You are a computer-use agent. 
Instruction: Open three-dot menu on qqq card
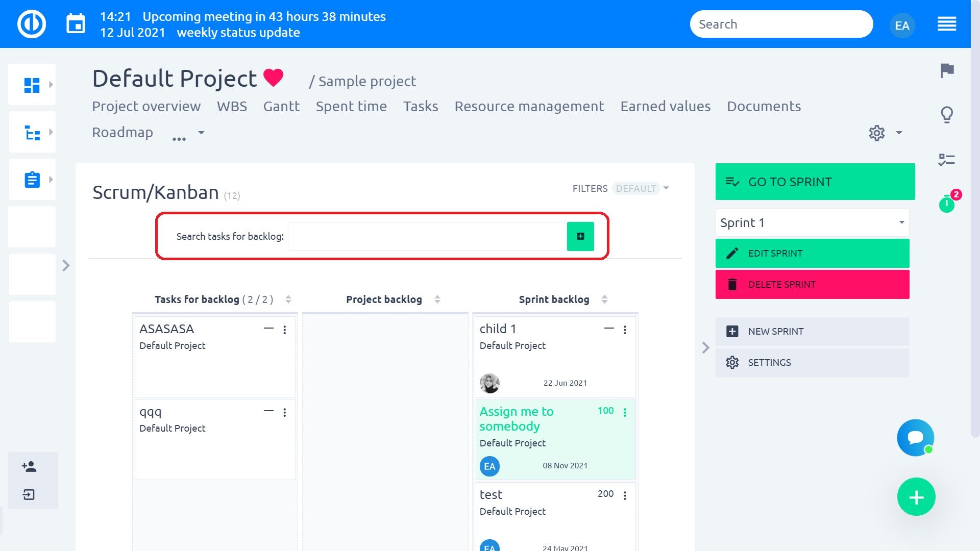pyautogui.click(x=285, y=413)
